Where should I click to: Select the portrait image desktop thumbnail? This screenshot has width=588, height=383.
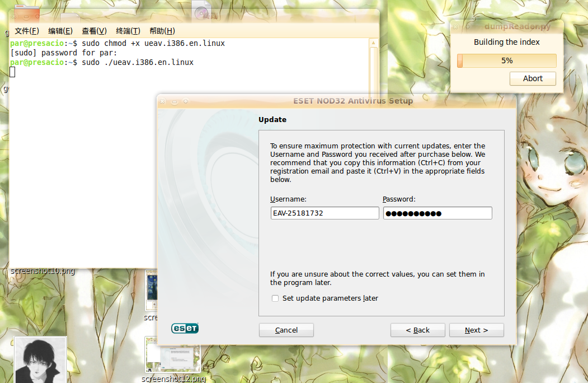click(40, 359)
